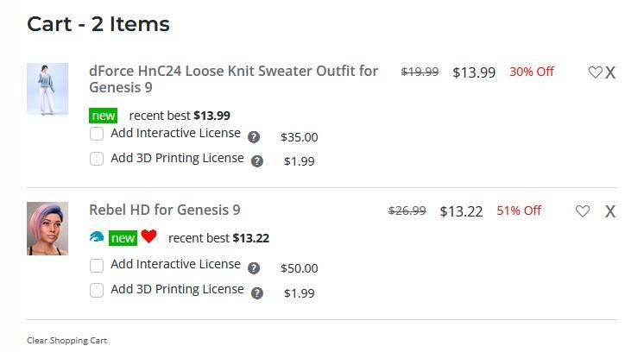Click help icon beside sweater 3D Printing License
The width and height of the screenshot is (644, 352).
[x=257, y=160]
